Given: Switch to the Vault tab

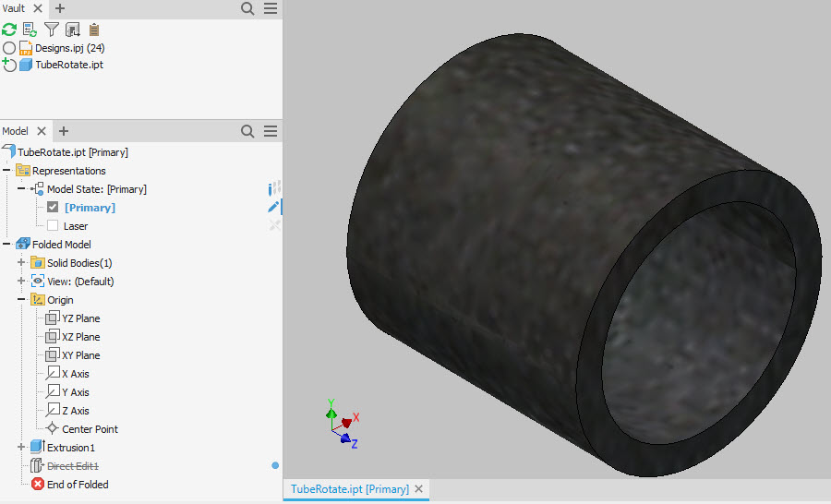Looking at the screenshot, I should 13,8.
